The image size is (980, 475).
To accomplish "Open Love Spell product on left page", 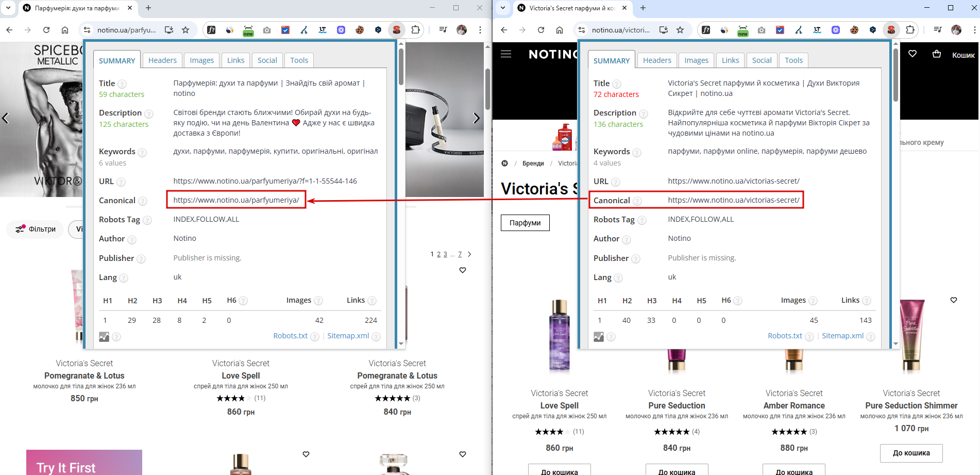I will [x=241, y=376].
